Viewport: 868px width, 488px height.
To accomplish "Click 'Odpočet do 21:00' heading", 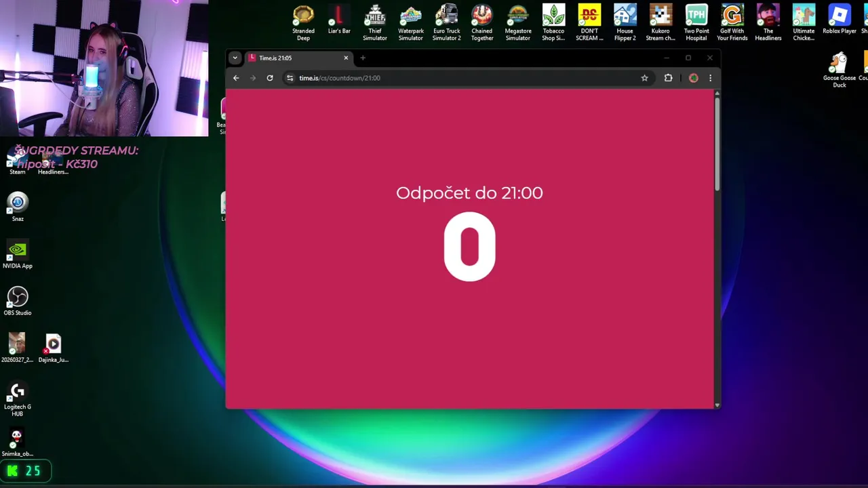I will [469, 193].
